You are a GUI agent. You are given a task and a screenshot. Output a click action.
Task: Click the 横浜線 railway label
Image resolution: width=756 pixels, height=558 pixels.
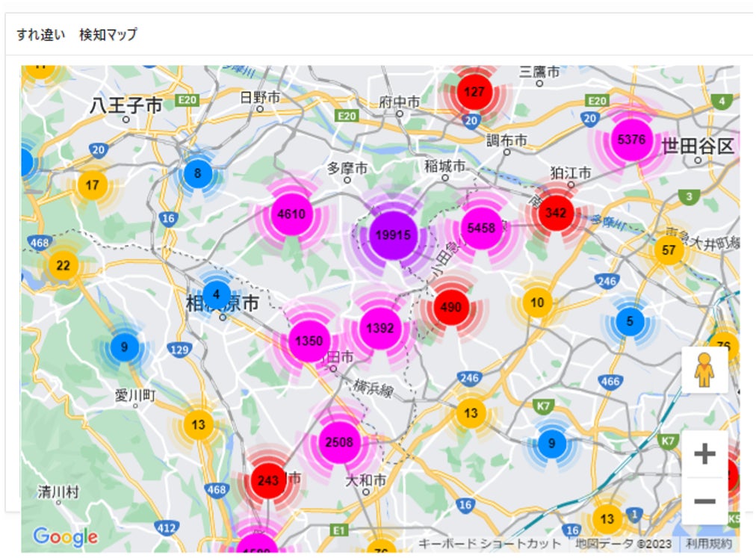tap(373, 387)
